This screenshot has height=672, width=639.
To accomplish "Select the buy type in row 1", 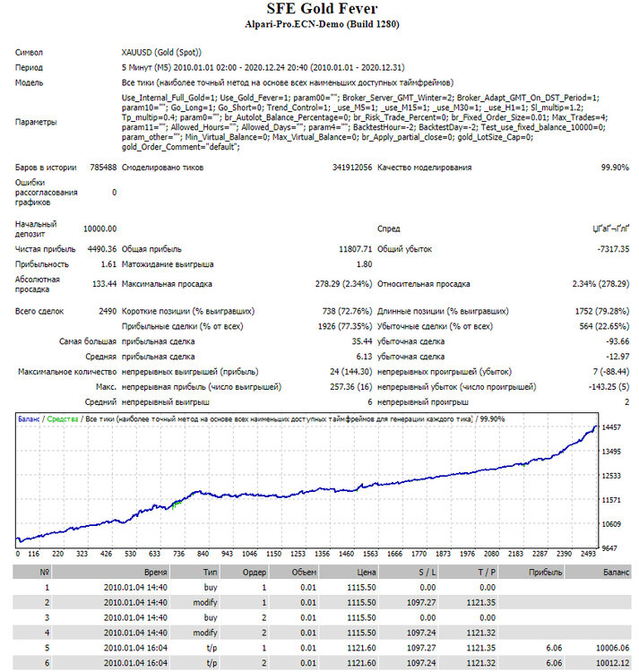I will point(211,588).
